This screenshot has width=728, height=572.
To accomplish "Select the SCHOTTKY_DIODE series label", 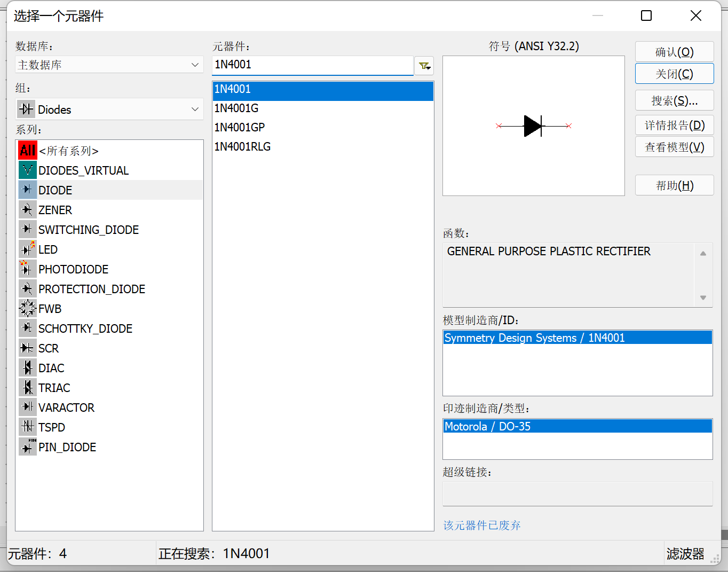I will pos(85,329).
